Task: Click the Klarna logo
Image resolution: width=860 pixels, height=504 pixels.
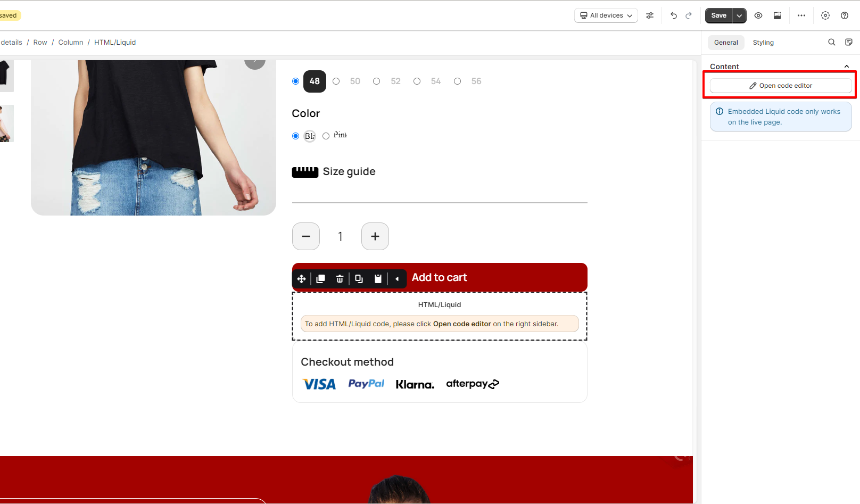Action: (x=415, y=384)
